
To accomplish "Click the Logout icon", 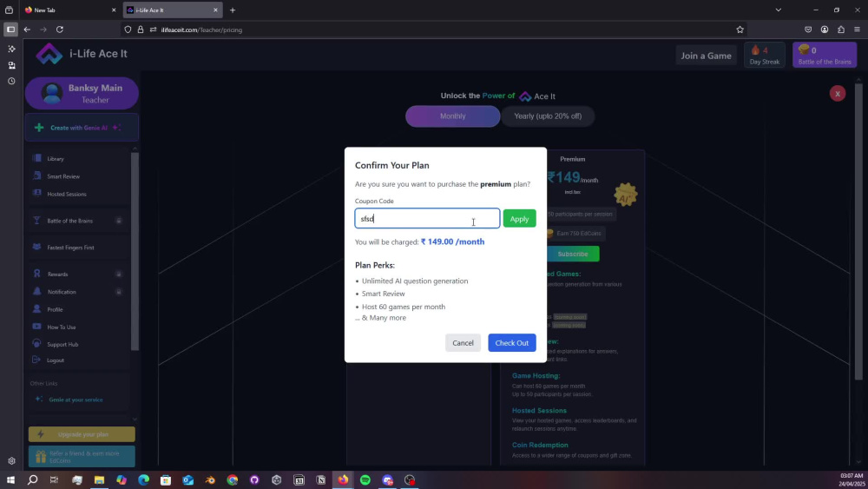I will tap(37, 360).
